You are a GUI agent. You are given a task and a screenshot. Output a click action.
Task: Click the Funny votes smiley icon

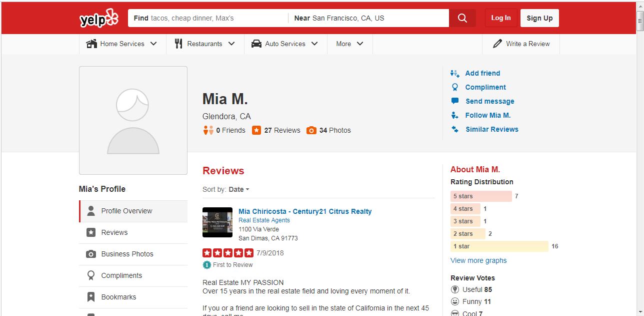455,301
